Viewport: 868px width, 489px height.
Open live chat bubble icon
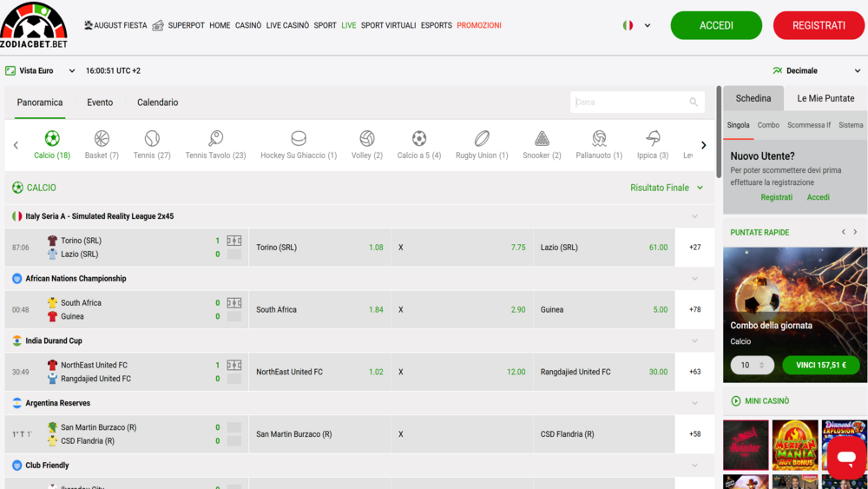click(x=846, y=458)
